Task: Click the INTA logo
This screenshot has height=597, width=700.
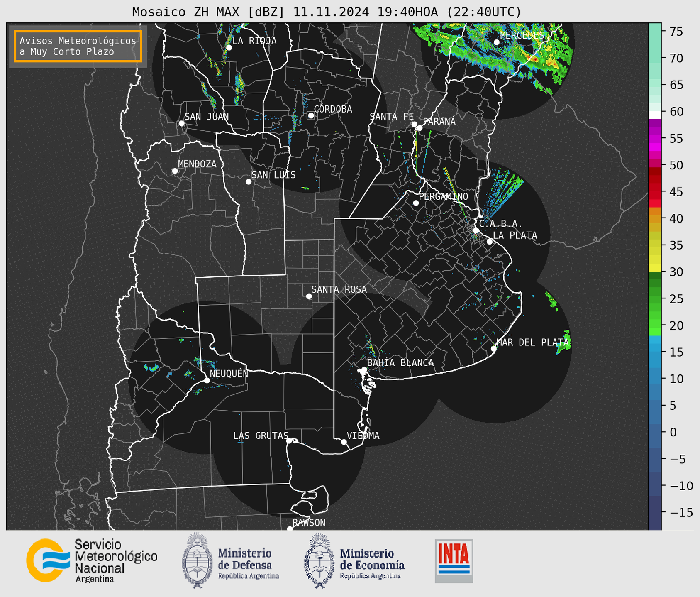Action: [454, 561]
